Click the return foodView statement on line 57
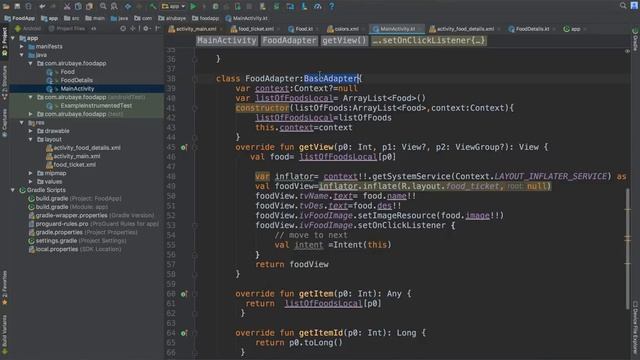Viewport: 640px width, 360px height. tap(292, 264)
